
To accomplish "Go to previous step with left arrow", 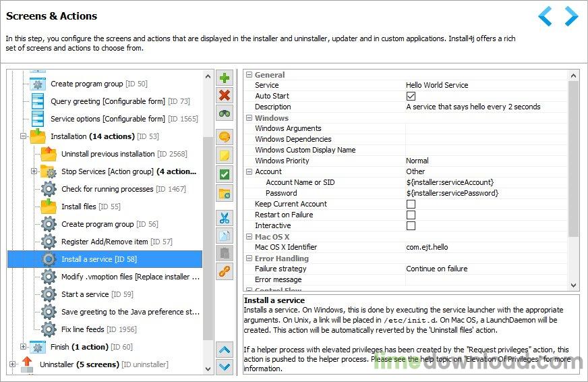I will pos(545,16).
